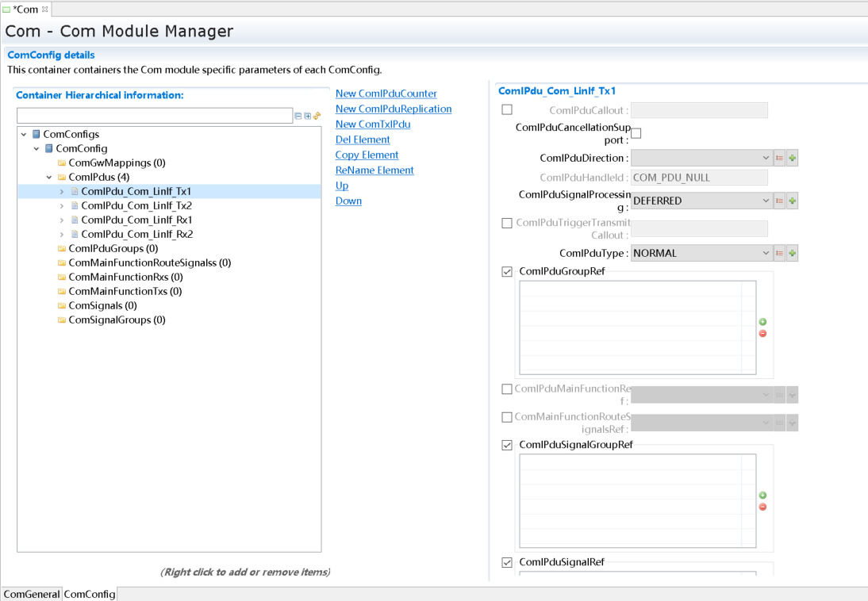Viewport: 868px width, 601px height.
Task: Click green add icon in ComIPduSignalGroupRef list
Action: coord(762,496)
